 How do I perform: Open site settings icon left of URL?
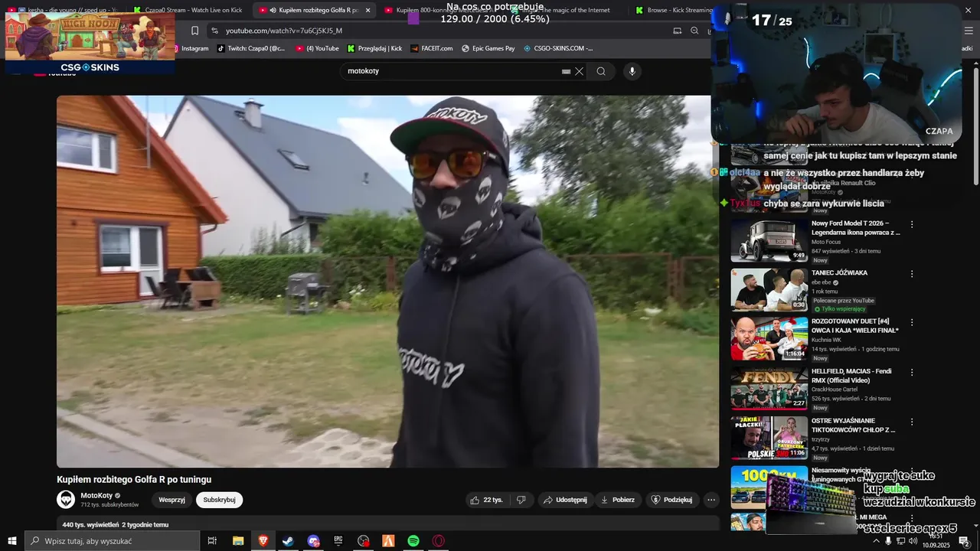[x=215, y=31]
